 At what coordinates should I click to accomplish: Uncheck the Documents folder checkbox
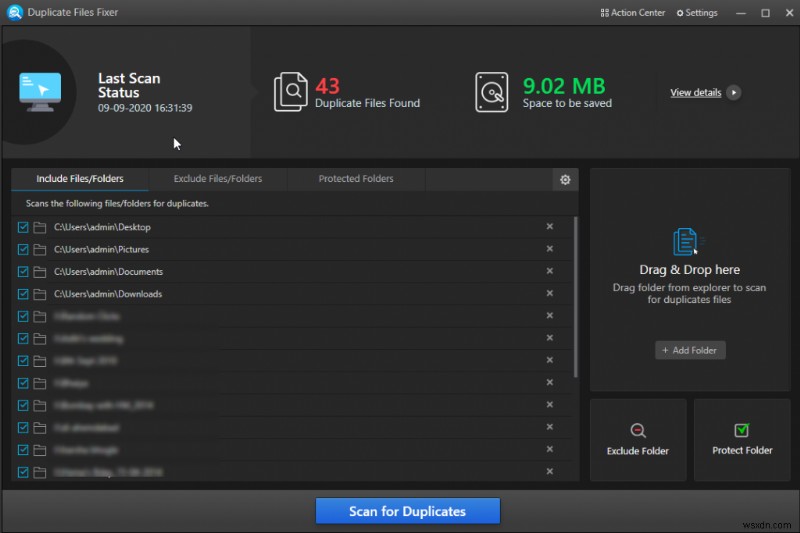tap(23, 272)
